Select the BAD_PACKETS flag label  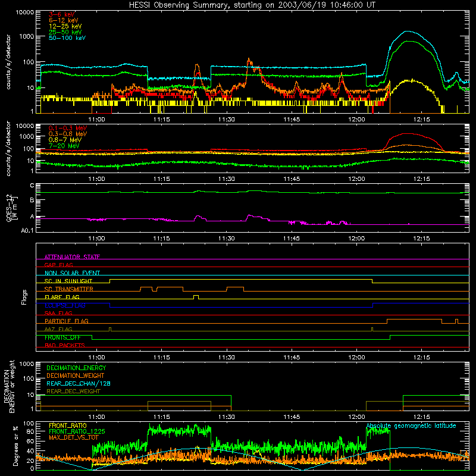(65, 345)
